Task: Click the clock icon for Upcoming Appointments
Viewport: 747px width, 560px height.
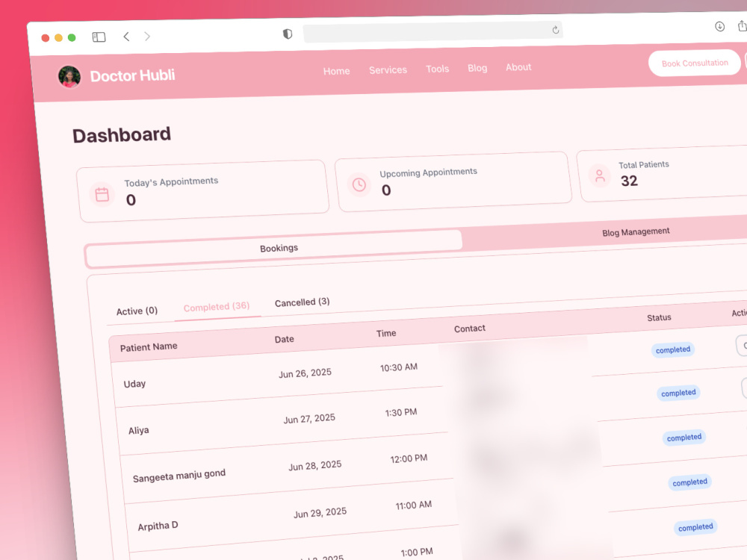Action: 359,184
